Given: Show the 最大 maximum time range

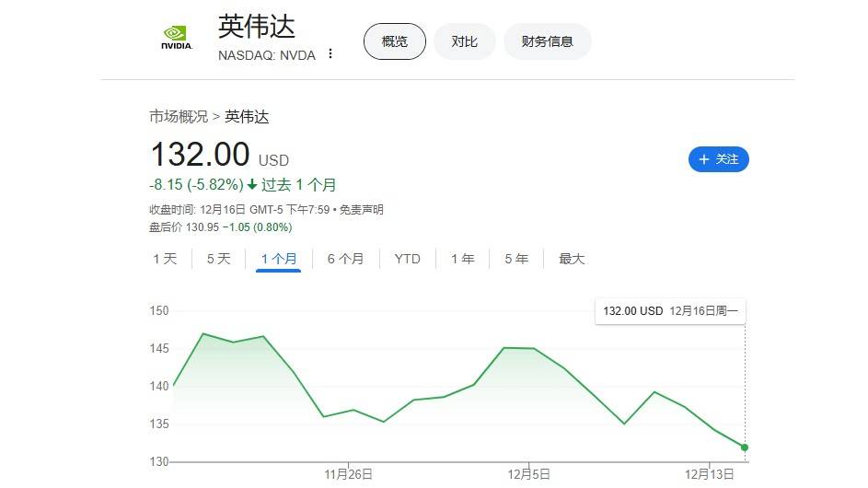Looking at the screenshot, I should pos(572,259).
